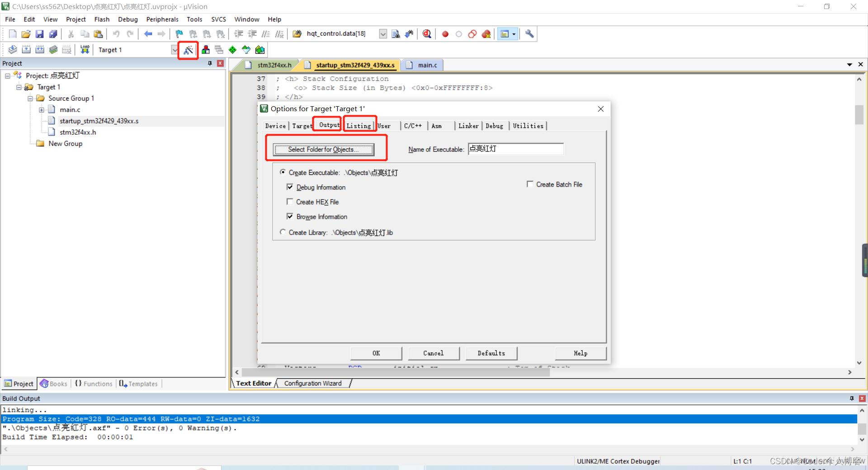This screenshot has width=868, height=470.
Task: Save the current file with disk icon
Action: 40,34
